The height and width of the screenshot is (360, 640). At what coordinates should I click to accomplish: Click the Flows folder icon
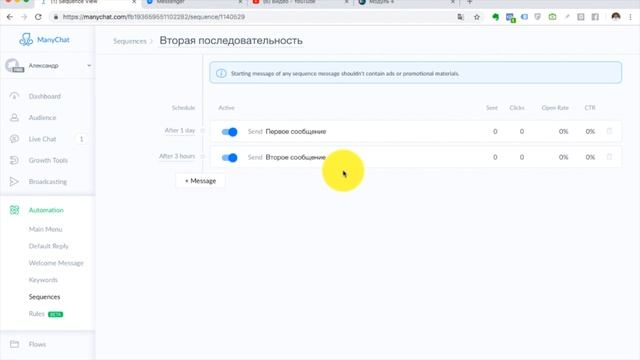(14, 344)
